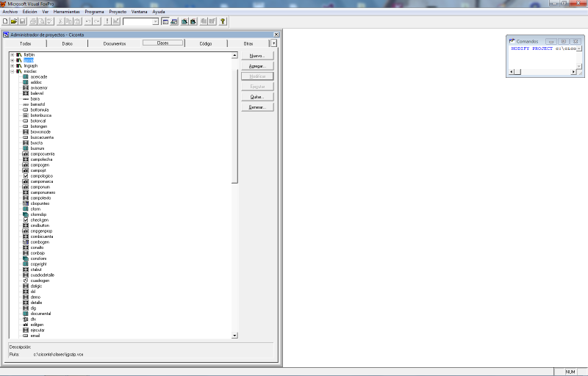Viewport: 588px width, 376px height.
Task: Click the botonbusca class icon
Action: (26, 115)
